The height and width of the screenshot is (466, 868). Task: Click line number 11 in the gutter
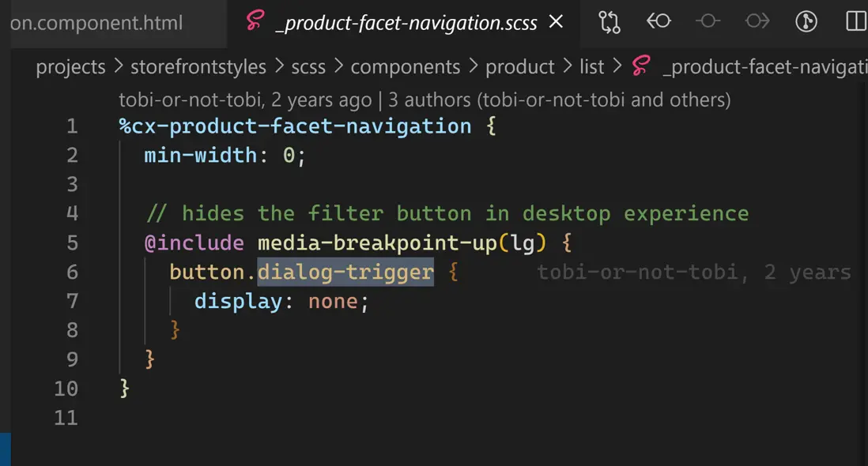pos(66,418)
